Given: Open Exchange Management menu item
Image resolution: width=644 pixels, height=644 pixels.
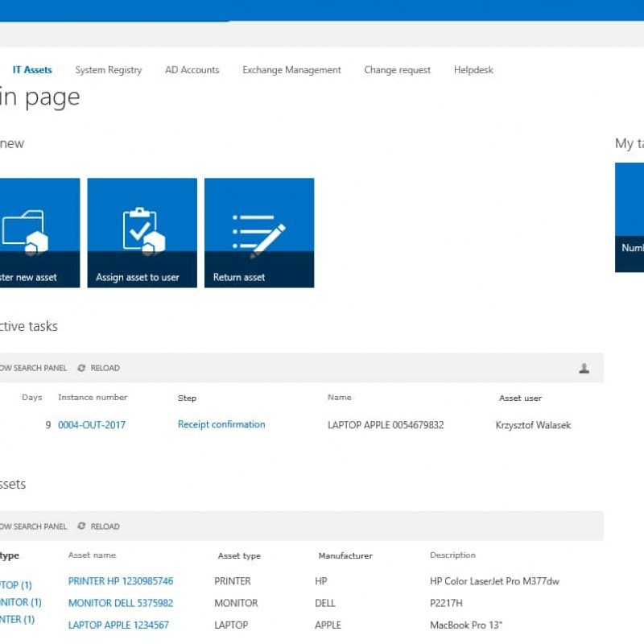Looking at the screenshot, I should coord(291,70).
